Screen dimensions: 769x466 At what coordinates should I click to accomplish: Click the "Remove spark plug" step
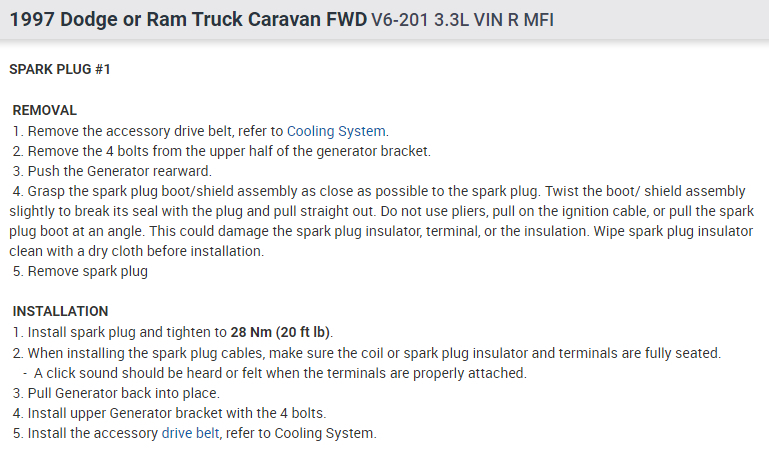click(x=87, y=271)
